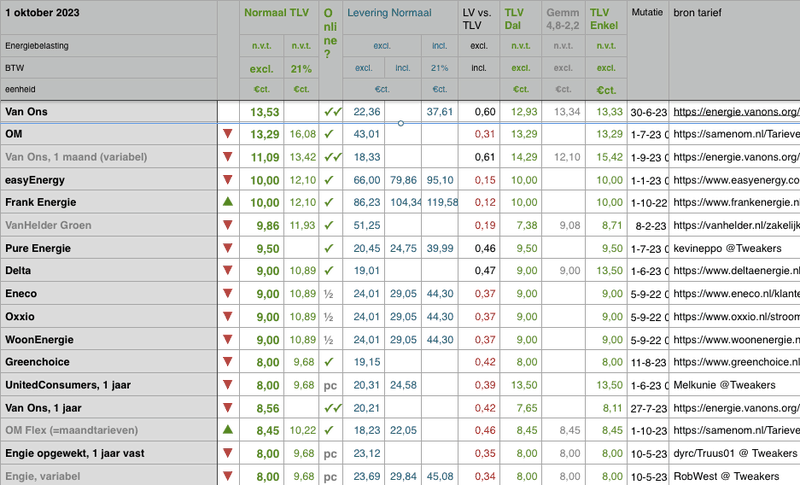Select the RobWest @ Tweakers cell
The image size is (800, 485).
click(735, 476)
